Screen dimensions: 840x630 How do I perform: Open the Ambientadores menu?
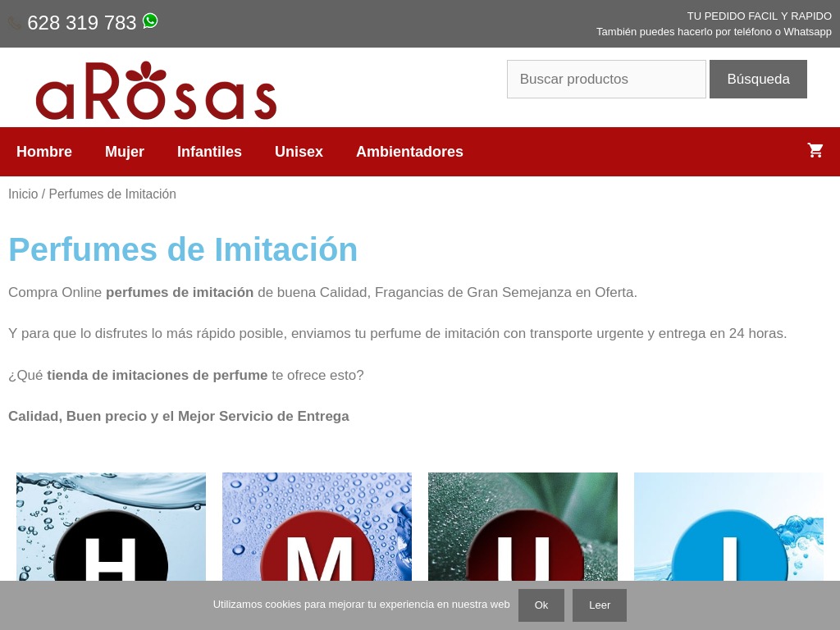point(409,152)
